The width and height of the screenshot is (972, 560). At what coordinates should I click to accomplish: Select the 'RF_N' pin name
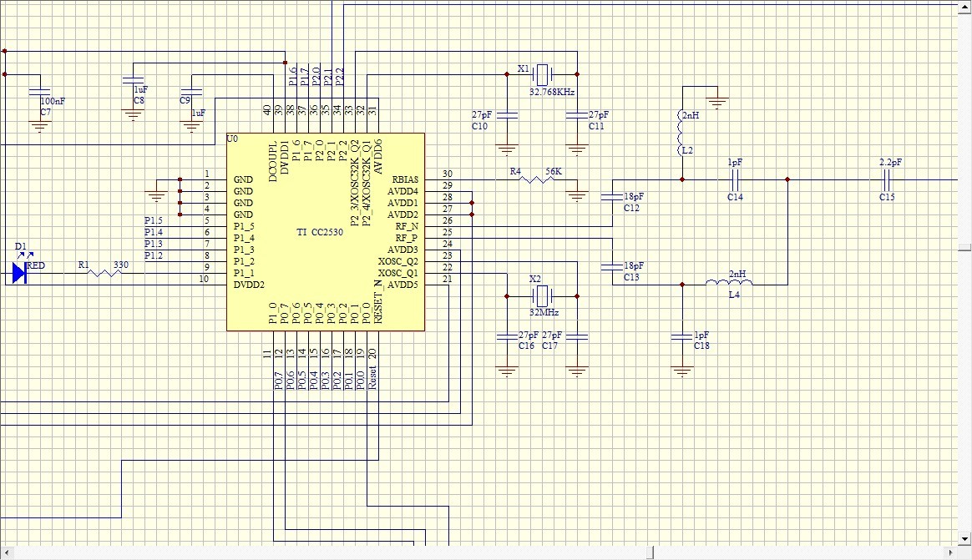click(407, 226)
